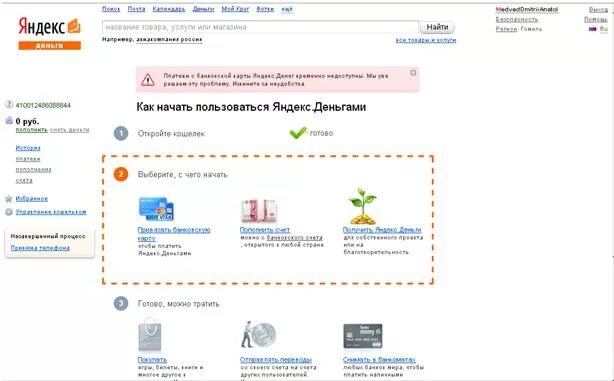Click the banknotes stack icon

tap(258, 211)
